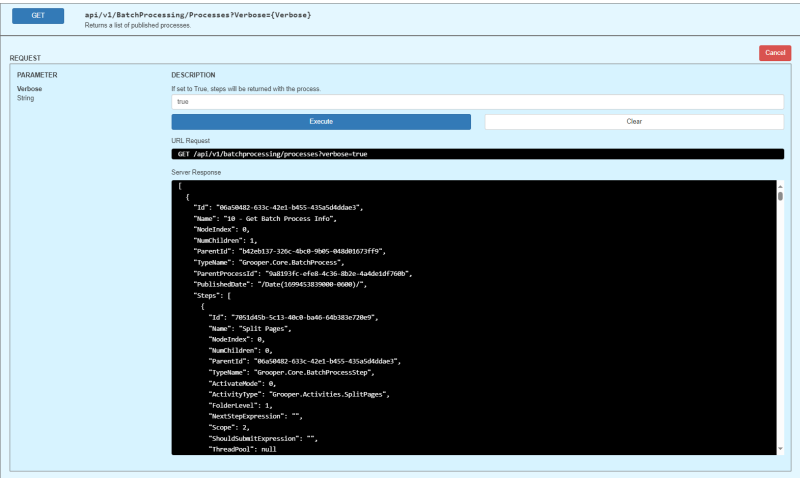Image resolution: width=800 pixels, height=478 pixels.
Task: Click the server response scrollbar thumb
Action: [780, 196]
